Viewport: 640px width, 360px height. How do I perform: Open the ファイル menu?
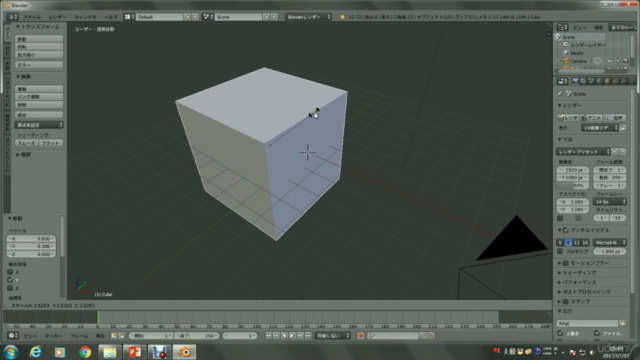[32, 17]
